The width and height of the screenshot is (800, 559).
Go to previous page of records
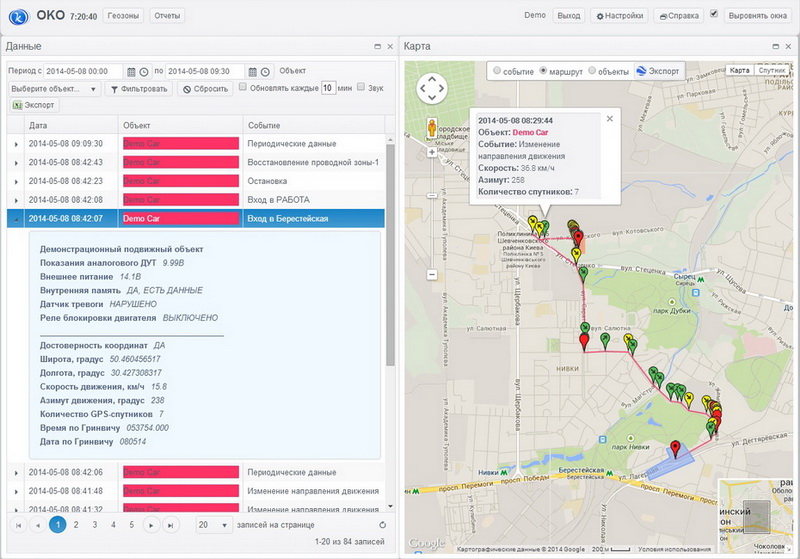(38, 525)
